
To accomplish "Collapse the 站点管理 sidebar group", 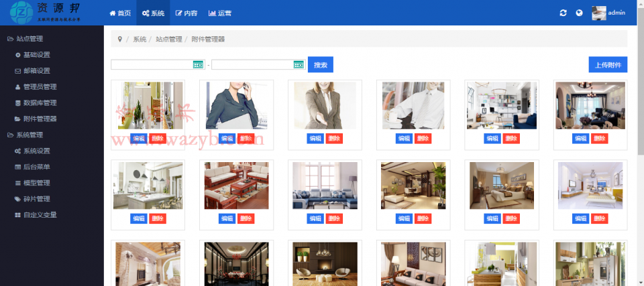I will tap(25, 39).
